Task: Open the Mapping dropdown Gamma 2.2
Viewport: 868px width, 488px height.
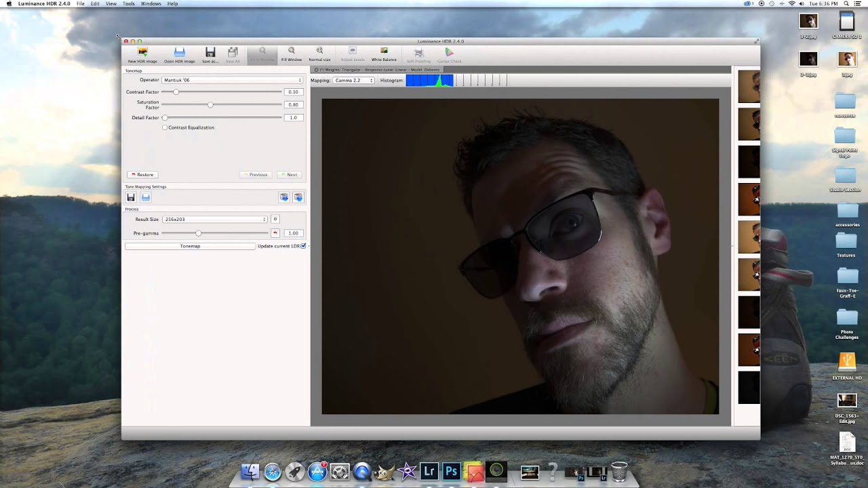Action: click(353, 81)
